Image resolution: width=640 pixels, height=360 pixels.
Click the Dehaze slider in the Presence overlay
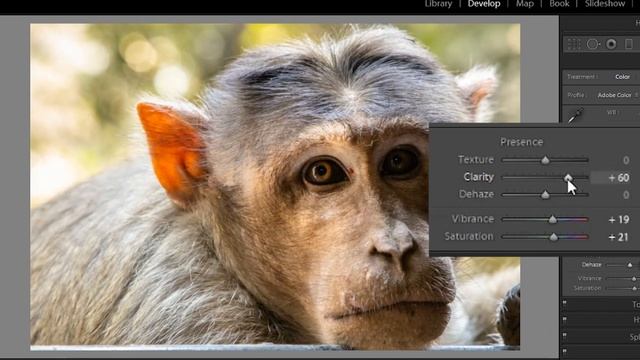tap(545, 195)
